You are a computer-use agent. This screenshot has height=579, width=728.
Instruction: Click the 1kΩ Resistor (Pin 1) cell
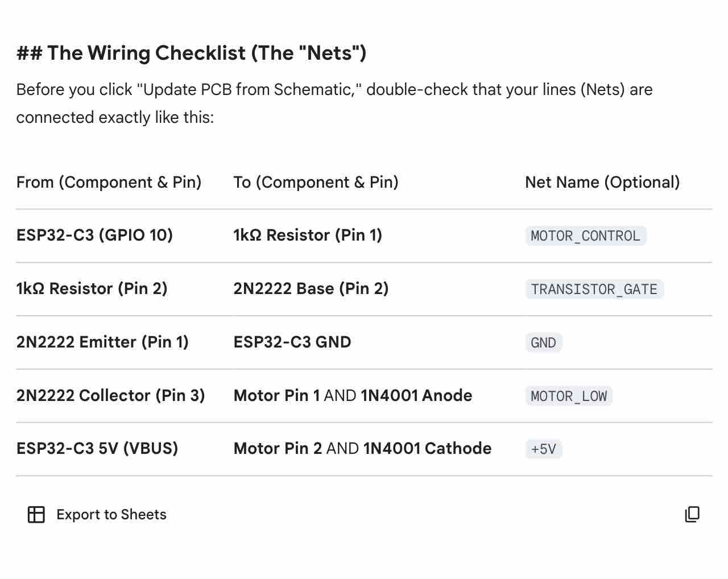(308, 235)
